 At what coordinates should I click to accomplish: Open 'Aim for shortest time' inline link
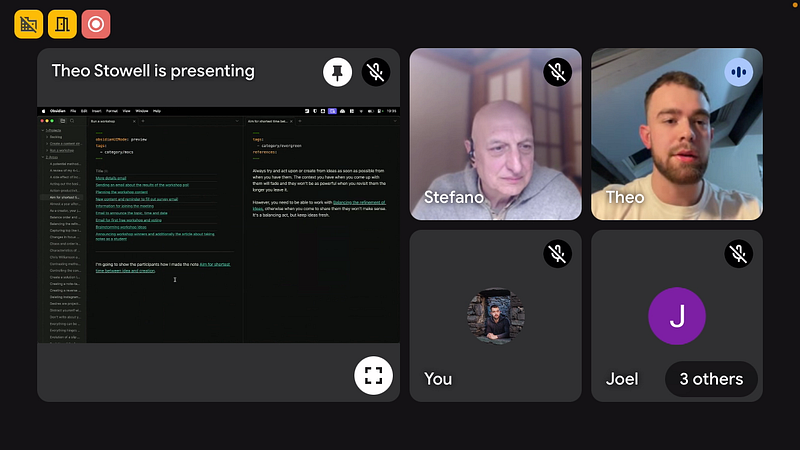pyautogui.click(x=163, y=267)
